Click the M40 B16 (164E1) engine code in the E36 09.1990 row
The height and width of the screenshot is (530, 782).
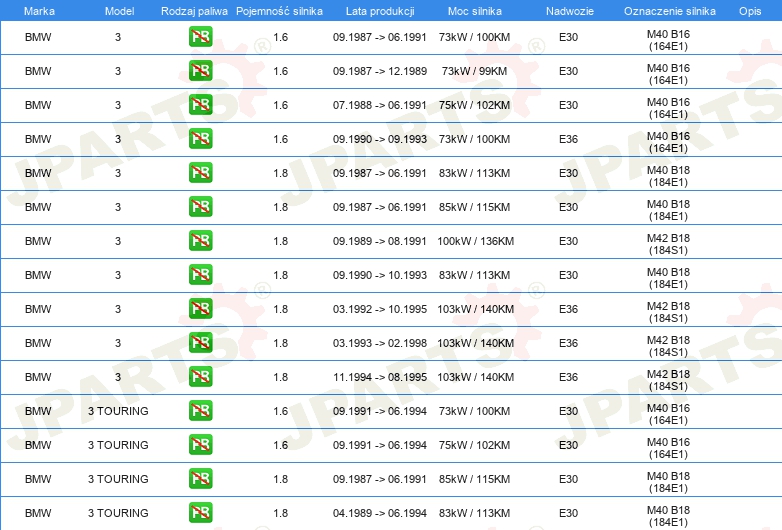pos(668,142)
